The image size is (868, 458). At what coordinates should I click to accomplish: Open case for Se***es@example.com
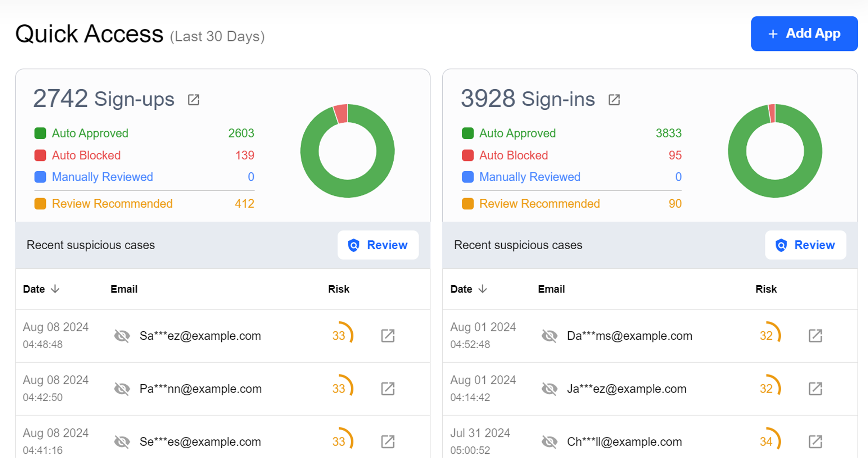tap(388, 441)
